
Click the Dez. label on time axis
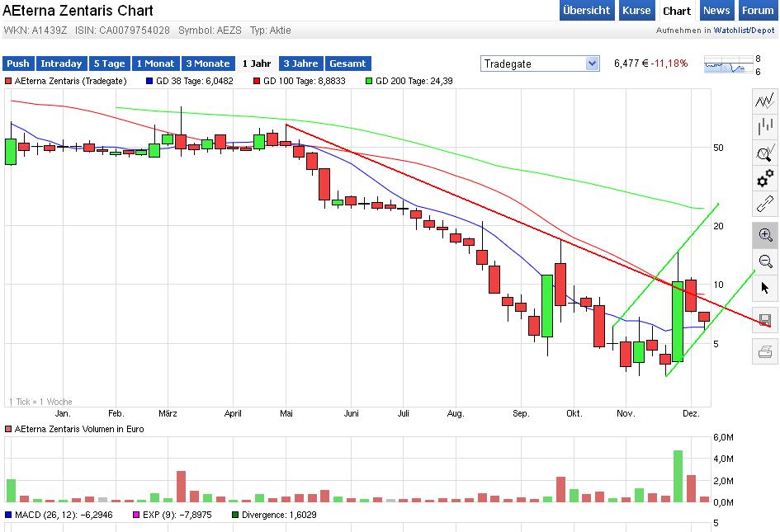[691, 414]
